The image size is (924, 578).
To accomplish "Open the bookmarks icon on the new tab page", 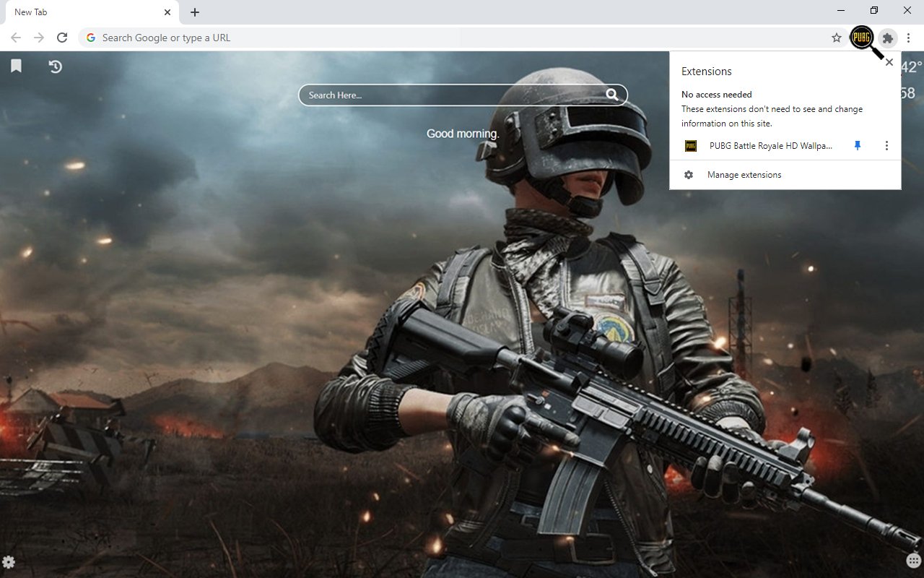I will pyautogui.click(x=16, y=66).
